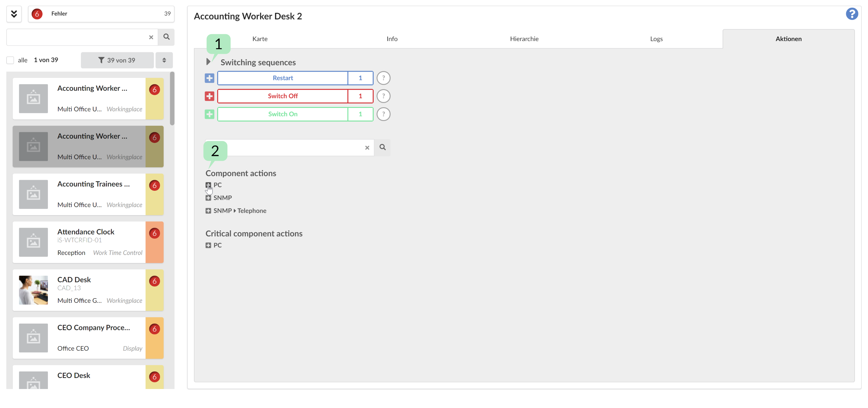Open the Hierarchie tab
This screenshot has width=868, height=408.
pos(524,38)
